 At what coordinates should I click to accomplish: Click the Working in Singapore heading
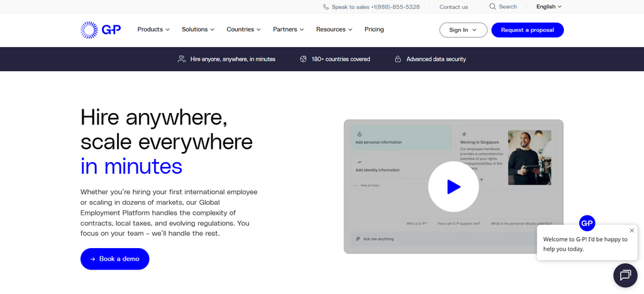479,142
